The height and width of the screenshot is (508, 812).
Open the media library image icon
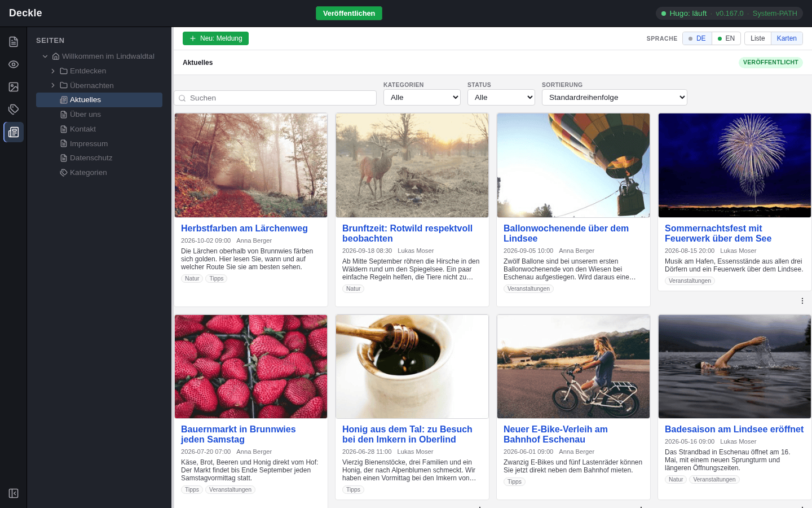click(x=14, y=87)
